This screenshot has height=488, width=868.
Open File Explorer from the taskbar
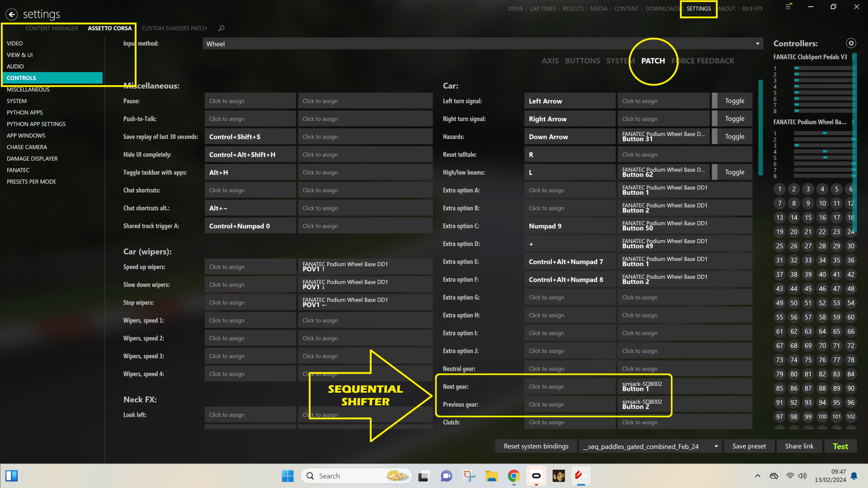(491, 476)
